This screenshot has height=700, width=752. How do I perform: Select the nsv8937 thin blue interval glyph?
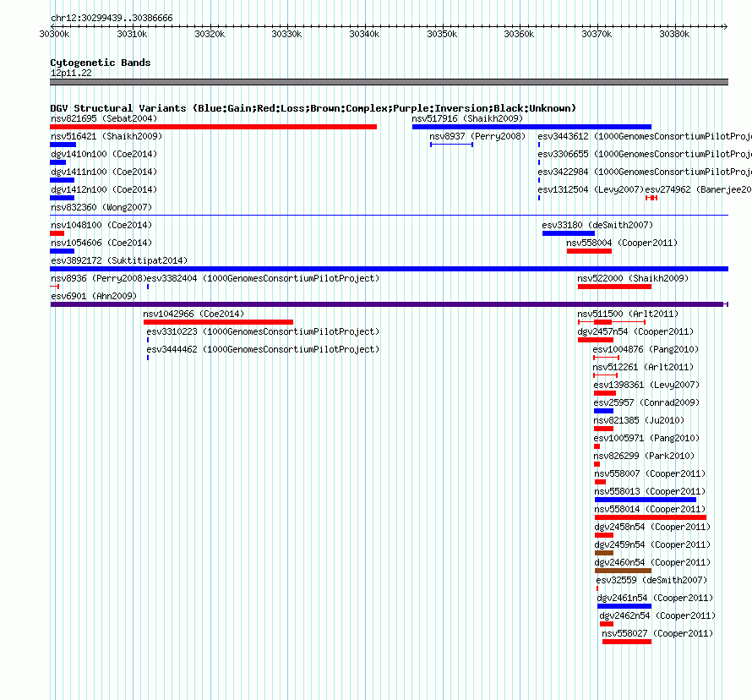point(452,145)
